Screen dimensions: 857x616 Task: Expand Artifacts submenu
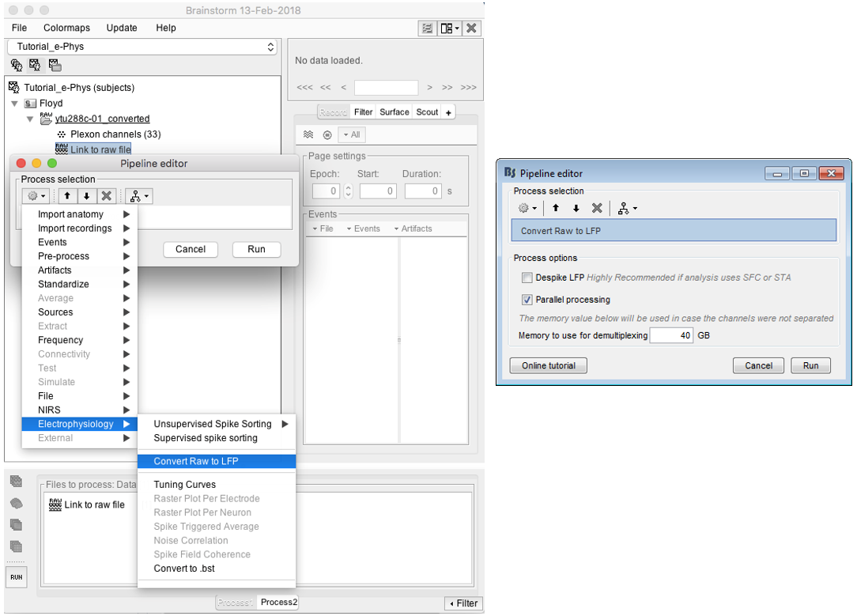pos(80,270)
